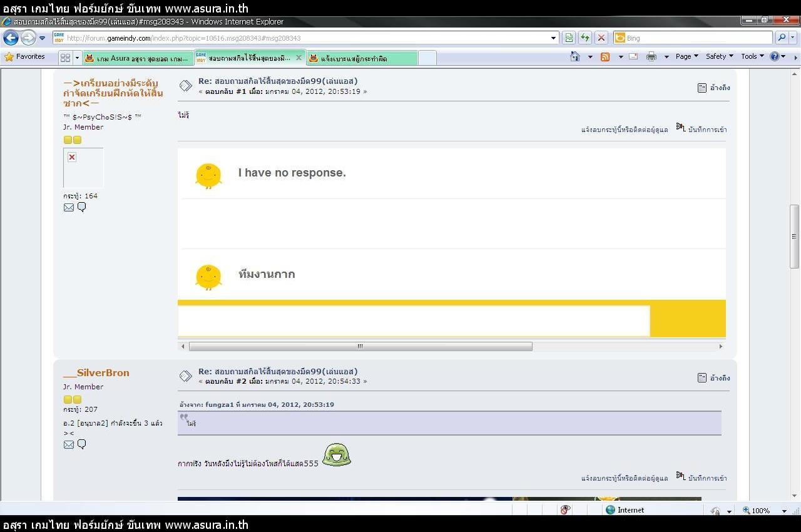Screen dimensions: 801x532
Task: Switch to the เกม Asura tab
Action: tap(138, 58)
